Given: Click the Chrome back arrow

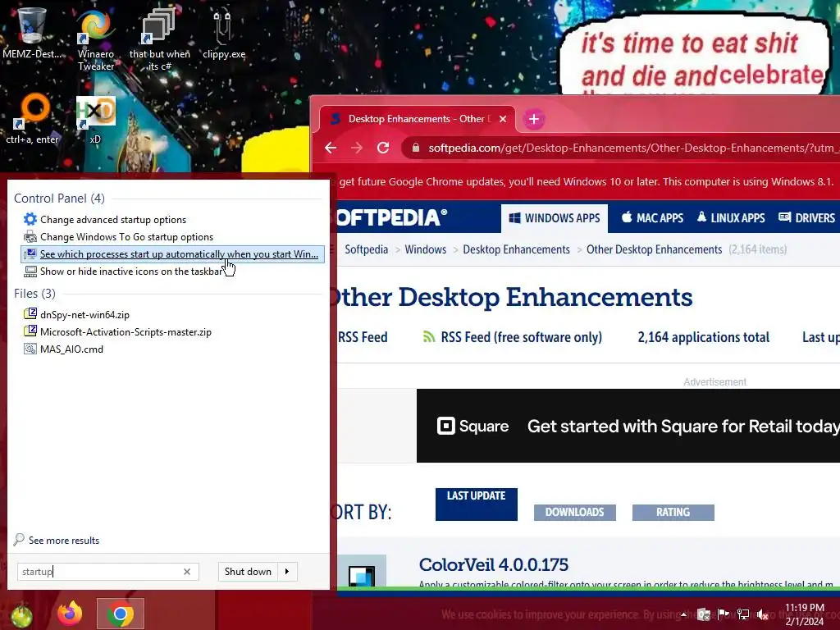Looking at the screenshot, I should (331, 148).
